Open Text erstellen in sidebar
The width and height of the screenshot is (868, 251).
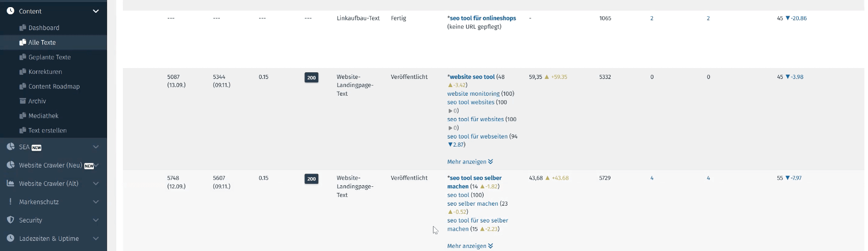47,130
